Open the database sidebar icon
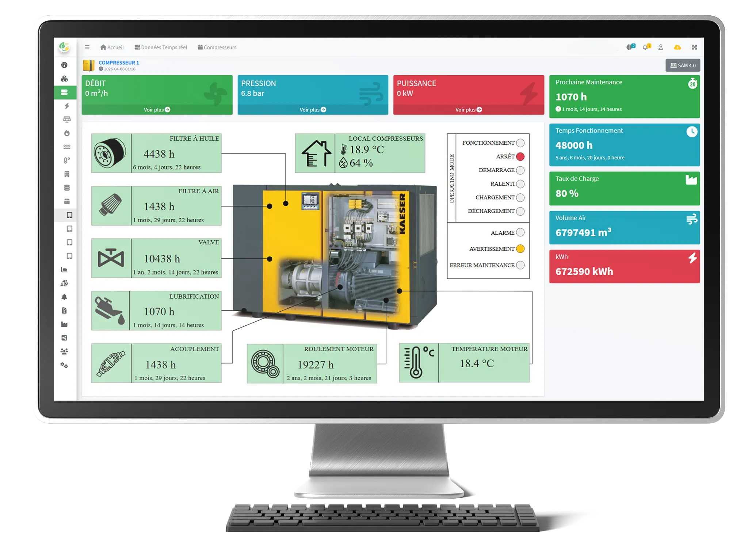The width and height of the screenshot is (756, 549). tap(67, 188)
